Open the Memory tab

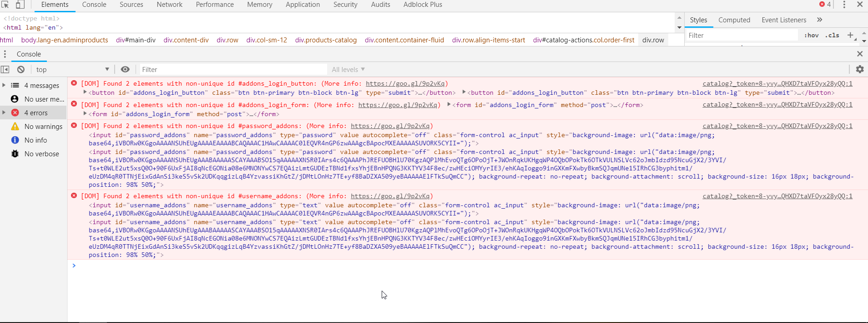(260, 5)
